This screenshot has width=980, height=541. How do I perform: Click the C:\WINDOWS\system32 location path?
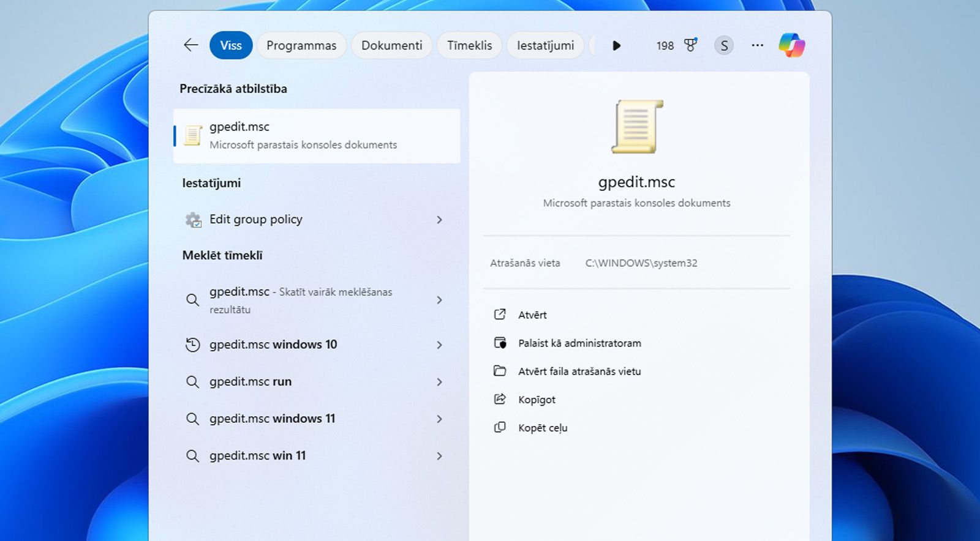coord(641,263)
